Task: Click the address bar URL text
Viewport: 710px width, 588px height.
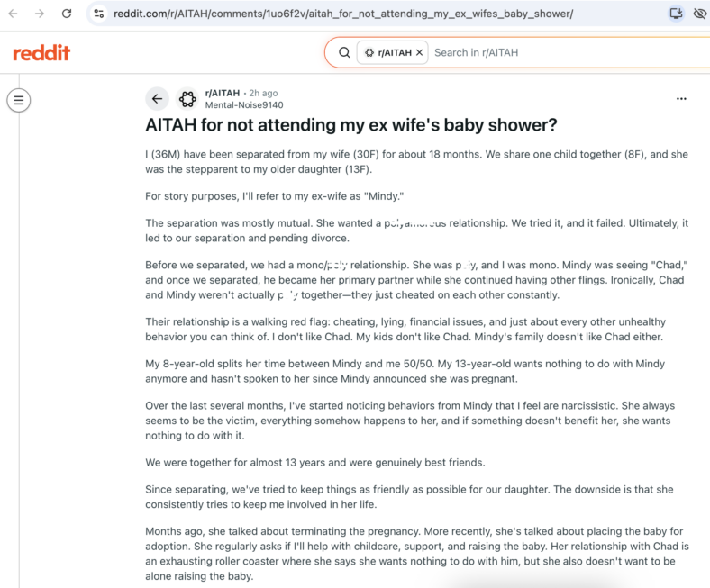Action: point(343,14)
